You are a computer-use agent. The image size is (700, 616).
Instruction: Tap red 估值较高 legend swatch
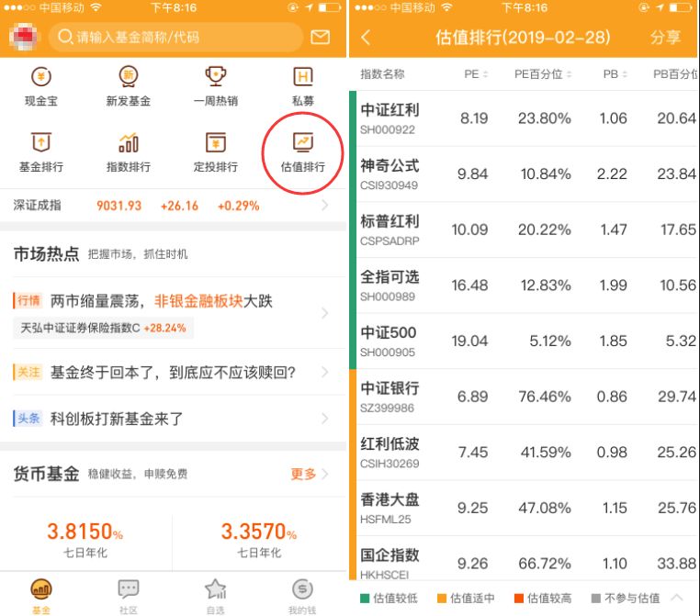coord(519,599)
